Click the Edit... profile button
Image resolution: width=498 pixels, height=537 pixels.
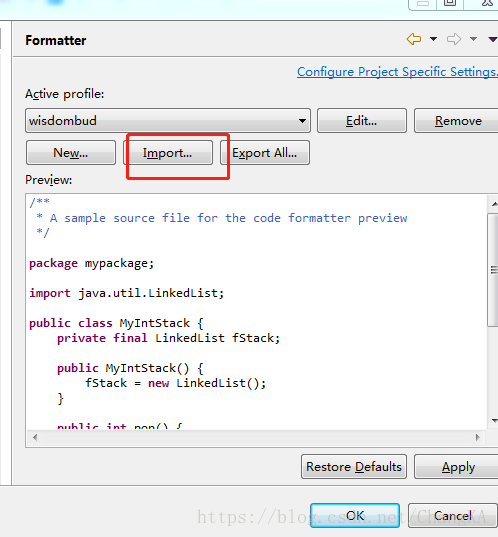[x=362, y=121]
